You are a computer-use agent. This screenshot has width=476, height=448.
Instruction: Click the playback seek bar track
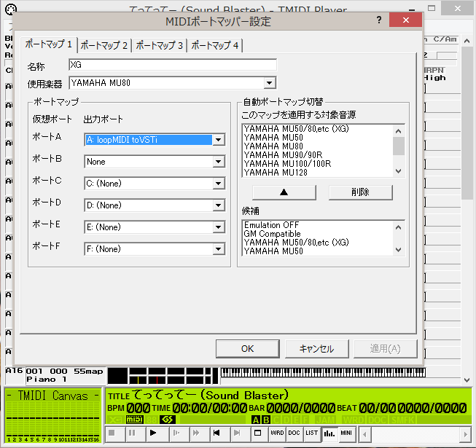[x=415, y=435]
